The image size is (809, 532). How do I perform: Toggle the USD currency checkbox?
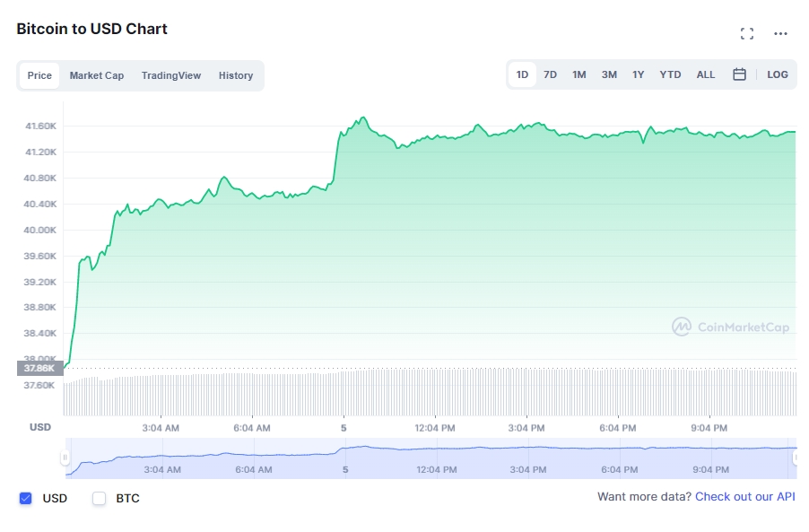(25, 498)
